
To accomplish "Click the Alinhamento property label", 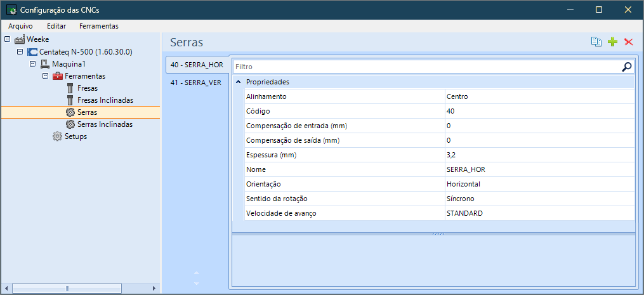I will point(266,96).
